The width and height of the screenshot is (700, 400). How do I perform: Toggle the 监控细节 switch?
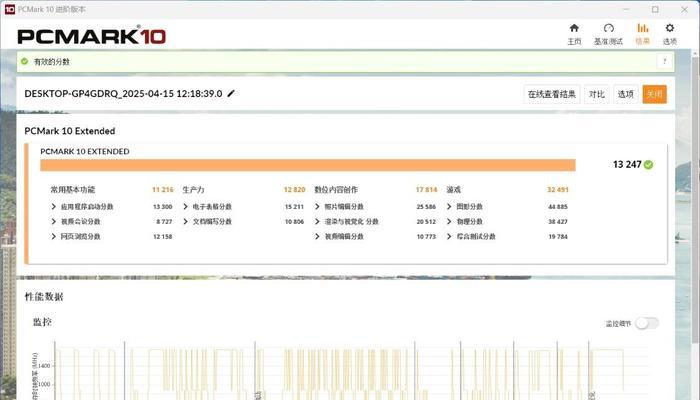pos(647,323)
